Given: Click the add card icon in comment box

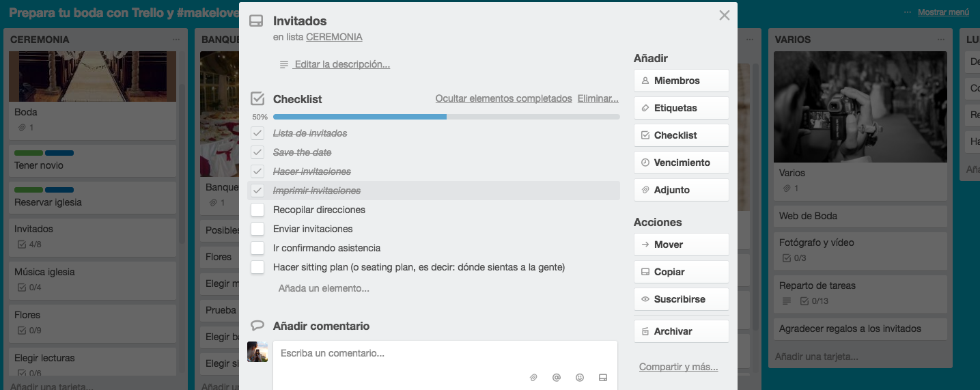Looking at the screenshot, I should click(603, 377).
